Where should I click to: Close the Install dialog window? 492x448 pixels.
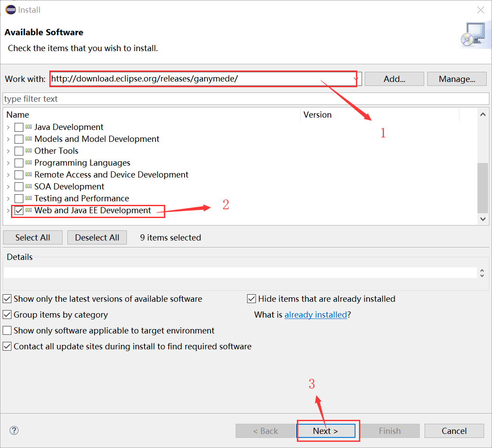click(481, 10)
